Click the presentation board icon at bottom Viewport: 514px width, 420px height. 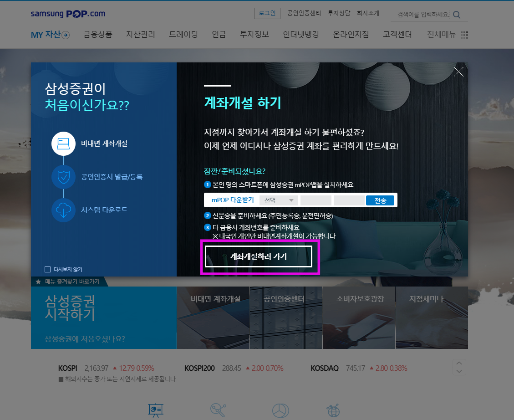(x=155, y=410)
